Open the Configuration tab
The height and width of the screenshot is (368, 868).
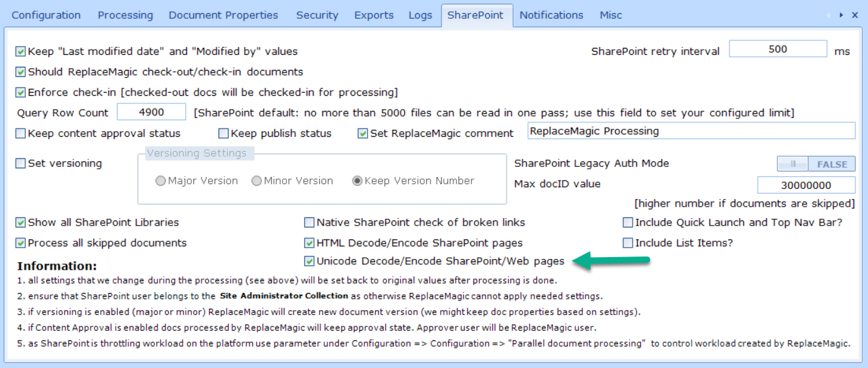(46, 15)
